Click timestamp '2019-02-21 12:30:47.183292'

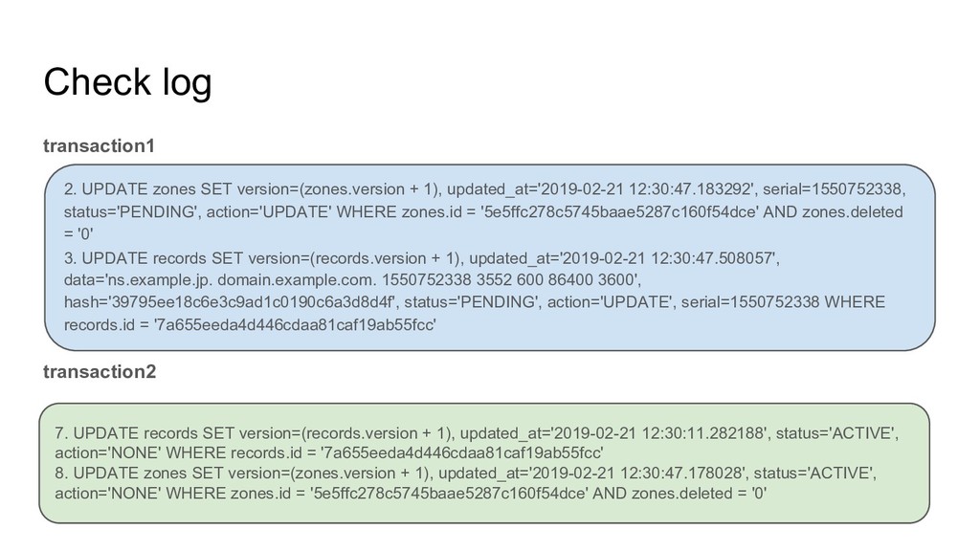click(x=645, y=189)
